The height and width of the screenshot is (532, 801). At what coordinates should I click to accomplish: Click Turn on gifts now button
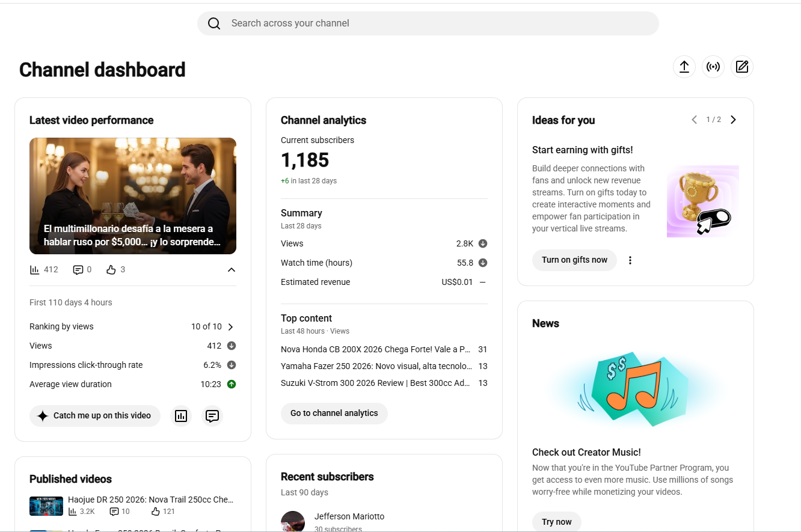(574, 260)
